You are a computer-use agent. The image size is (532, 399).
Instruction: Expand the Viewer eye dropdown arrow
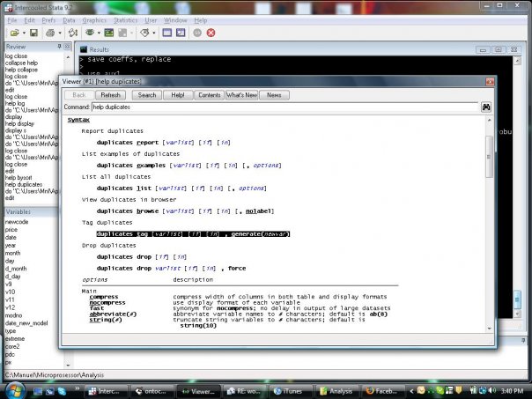click(x=99, y=33)
